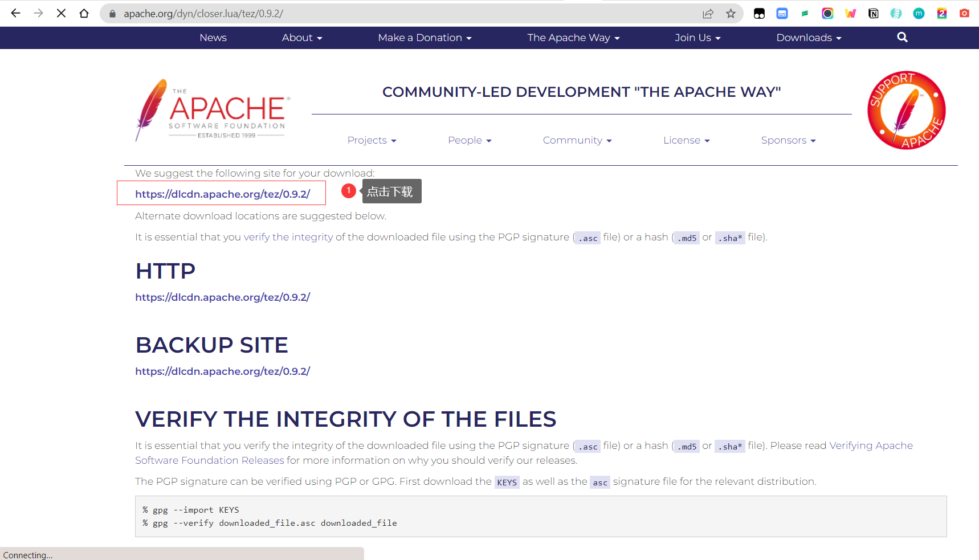Expand the Downloads menu
Viewport: 979px width, 560px height.
click(809, 38)
